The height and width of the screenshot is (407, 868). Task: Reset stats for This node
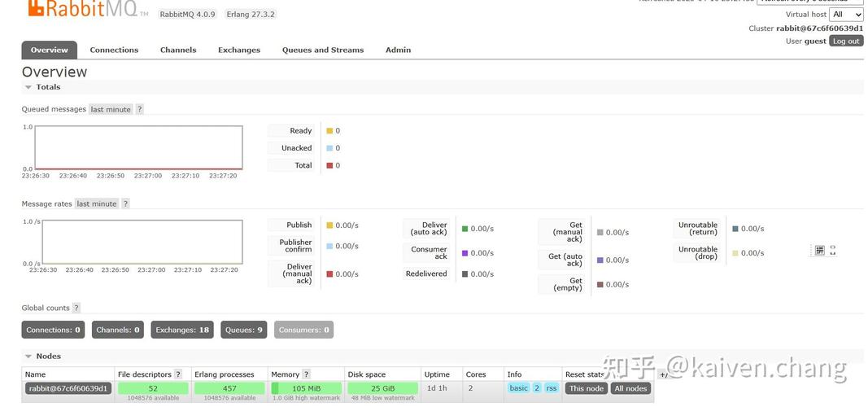coord(587,388)
